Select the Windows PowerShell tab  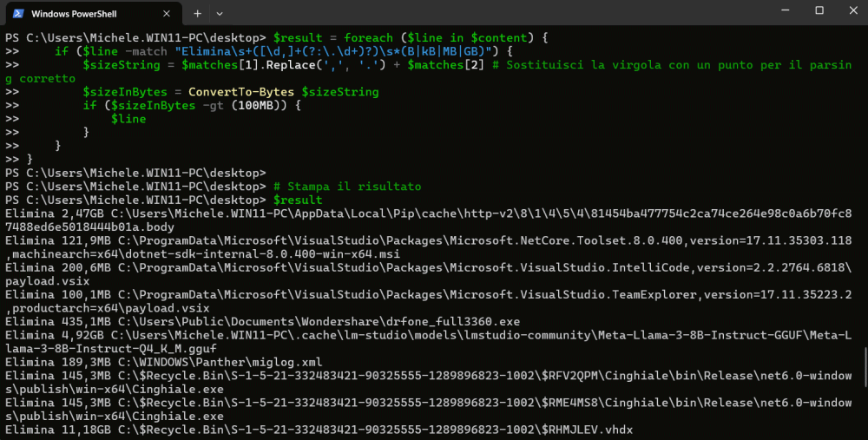click(x=92, y=13)
